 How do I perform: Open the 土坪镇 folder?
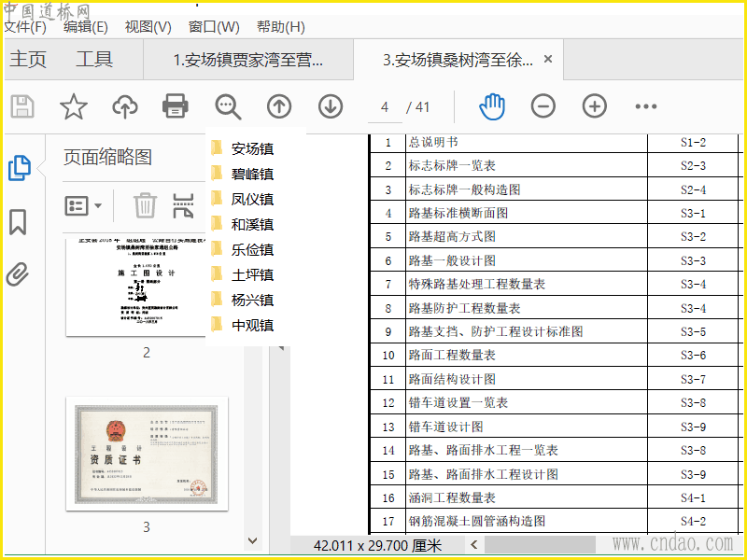(x=243, y=274)
